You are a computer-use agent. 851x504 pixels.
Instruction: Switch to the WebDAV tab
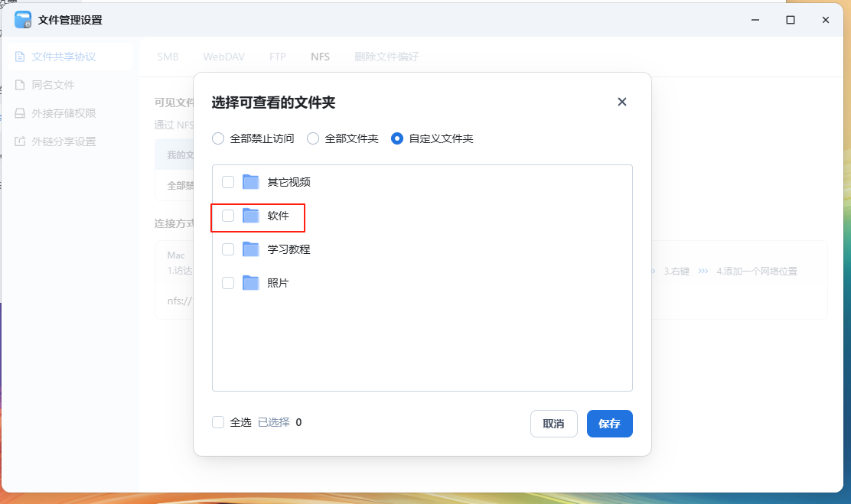coord(224,57)
